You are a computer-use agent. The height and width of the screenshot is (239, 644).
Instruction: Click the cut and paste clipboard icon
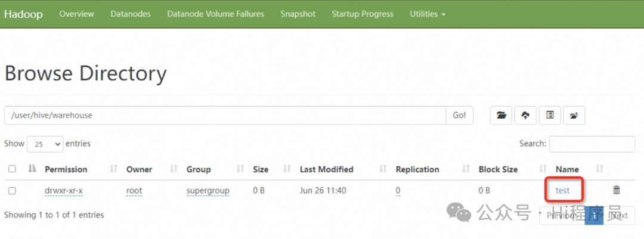tap(550, 116)
